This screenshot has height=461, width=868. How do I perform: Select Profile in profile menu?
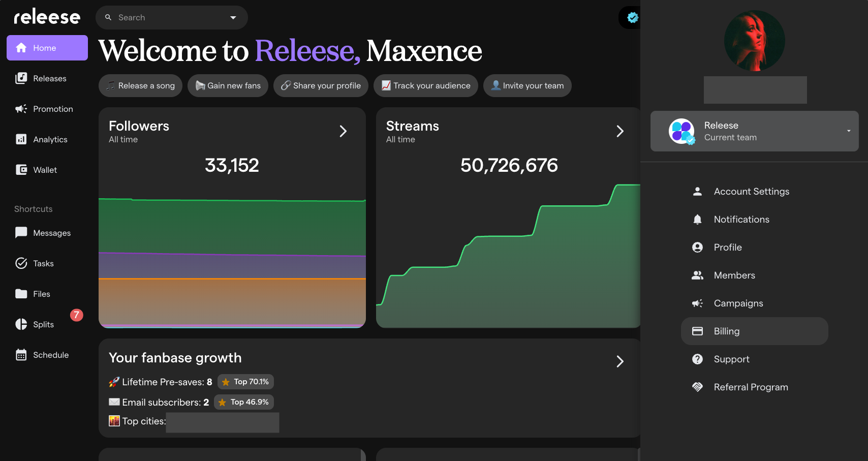coord(755,248)
